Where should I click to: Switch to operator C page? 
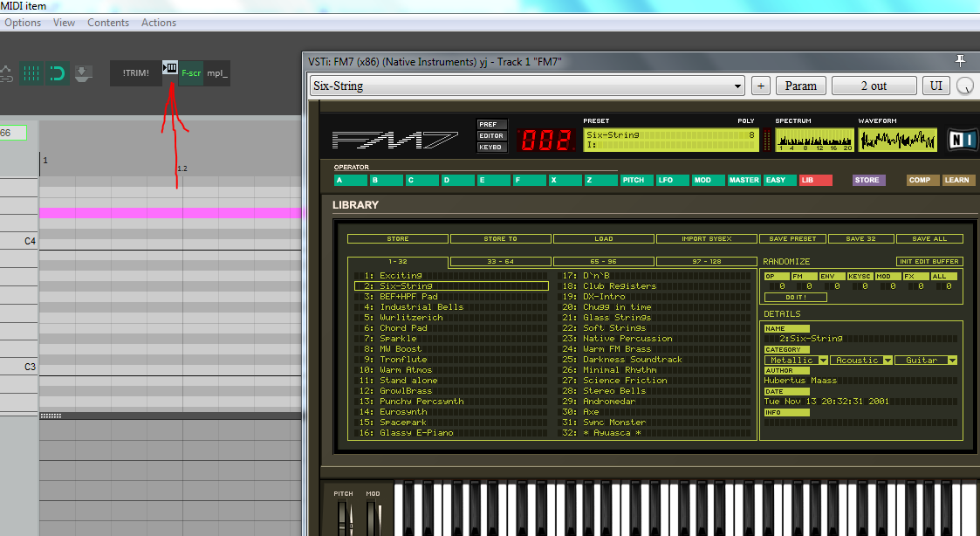coord(421,180)
